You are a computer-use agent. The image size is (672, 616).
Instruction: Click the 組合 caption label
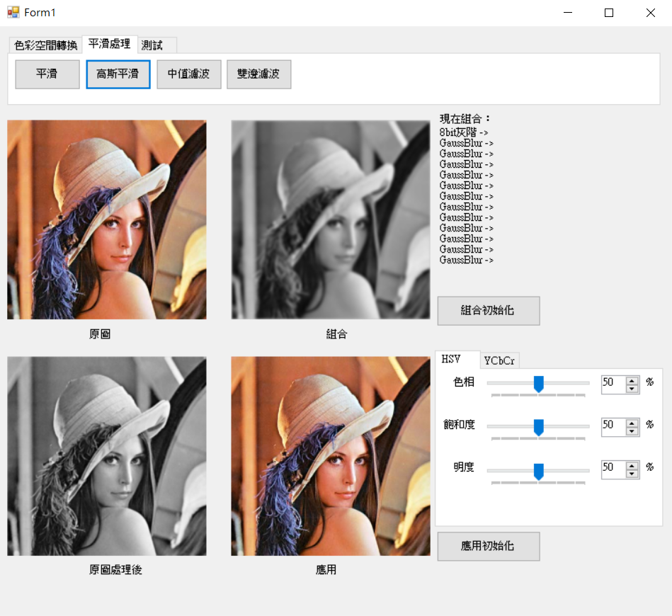click(336, 334)
